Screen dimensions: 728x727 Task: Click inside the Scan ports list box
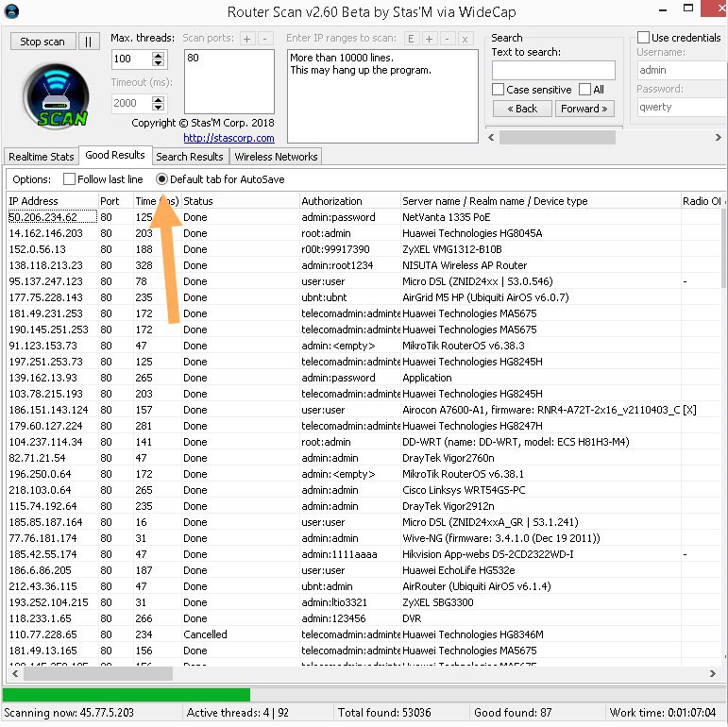pos(229,82)
